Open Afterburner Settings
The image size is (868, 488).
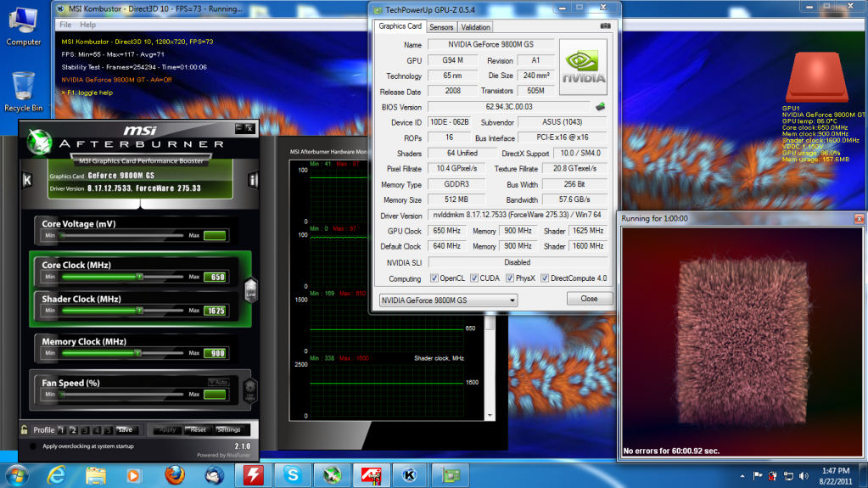click(x=228, y=429)
